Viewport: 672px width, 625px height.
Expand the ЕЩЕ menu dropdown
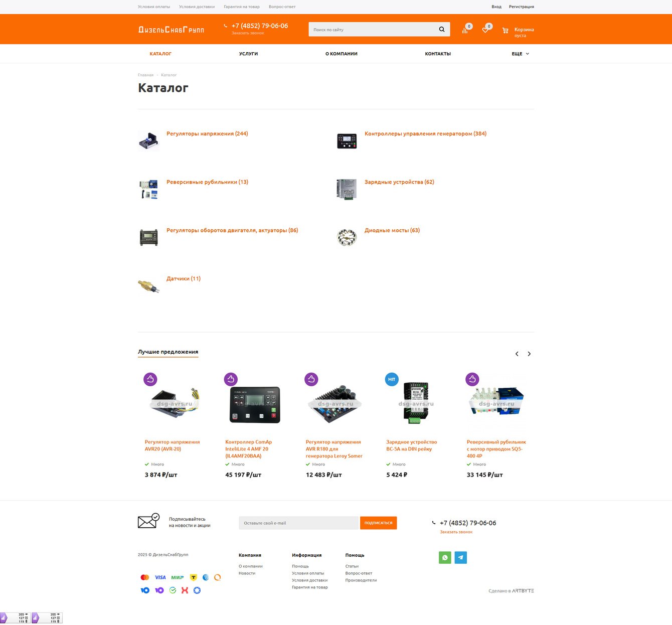pos(521,54)
